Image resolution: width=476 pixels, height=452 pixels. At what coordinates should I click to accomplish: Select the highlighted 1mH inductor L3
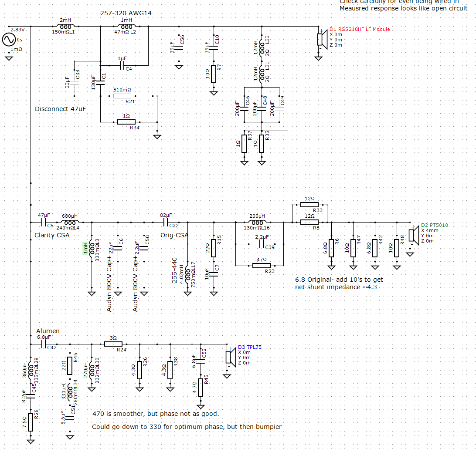92,248
